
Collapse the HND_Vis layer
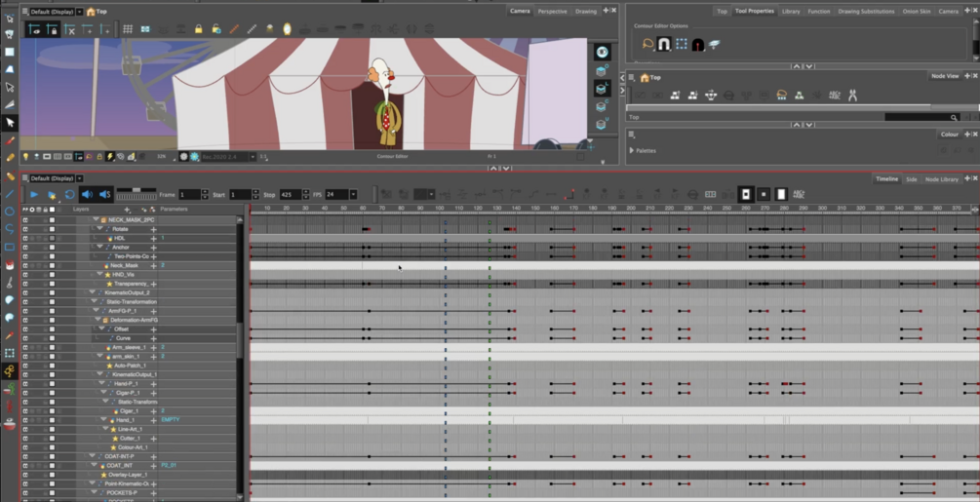[x=100, y=275]
